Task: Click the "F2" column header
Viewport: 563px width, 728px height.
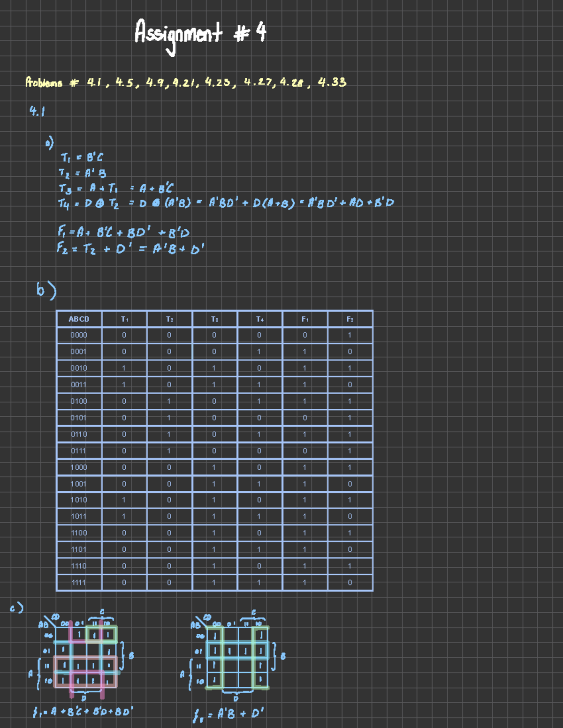Action: (350, 319)
